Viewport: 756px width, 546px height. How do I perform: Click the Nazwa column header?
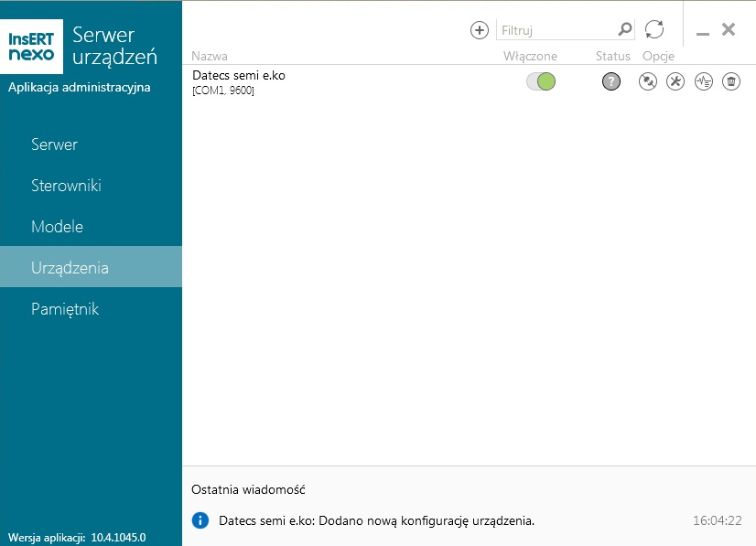pos(210,57)
